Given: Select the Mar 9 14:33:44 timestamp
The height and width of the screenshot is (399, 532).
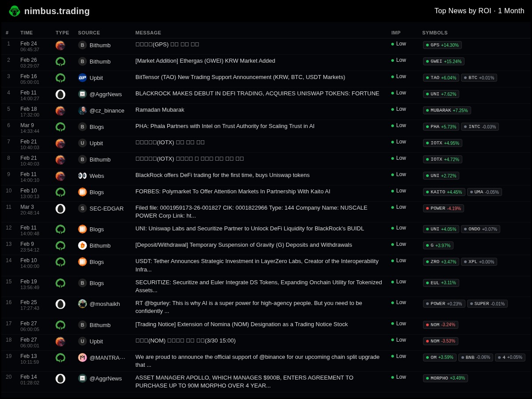Looking at the screenshot, I should 30,128.
